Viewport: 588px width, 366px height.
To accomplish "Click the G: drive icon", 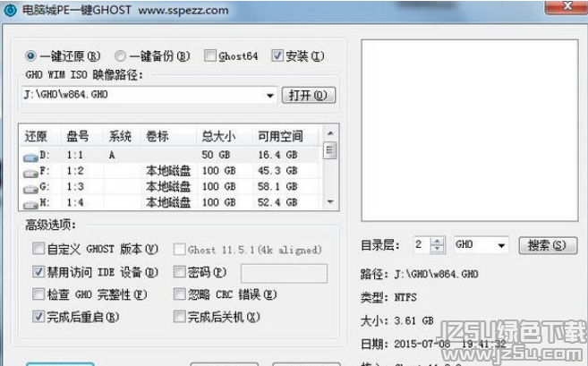I will tap(30, 189).
